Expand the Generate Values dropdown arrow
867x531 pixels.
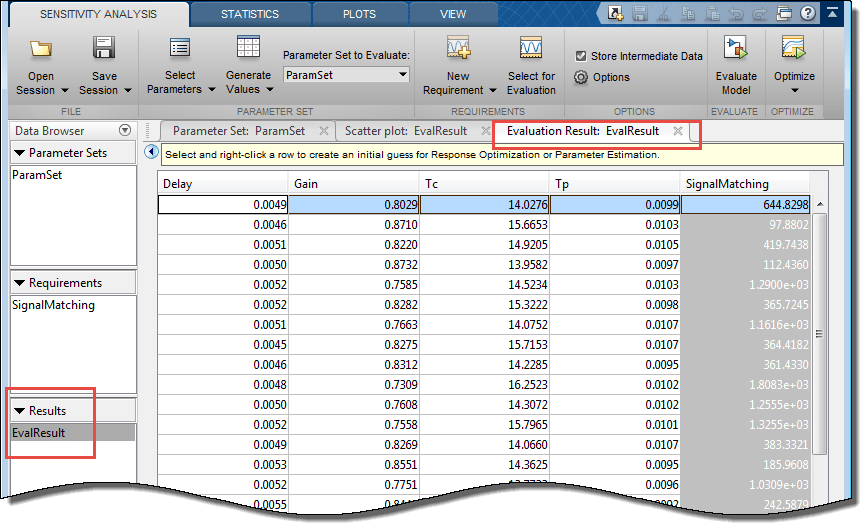coord(270,89)
